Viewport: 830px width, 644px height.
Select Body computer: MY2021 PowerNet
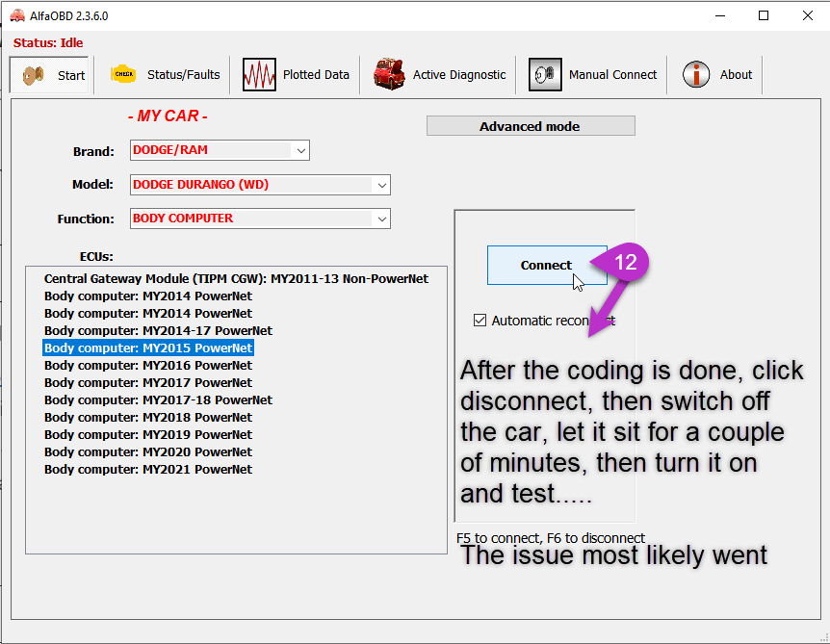(148, 470)
